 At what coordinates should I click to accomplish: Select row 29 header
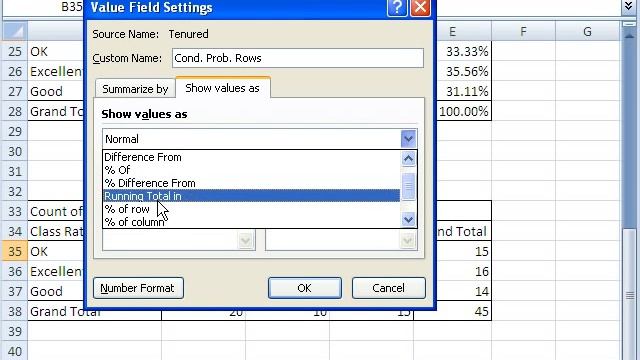point(15,131)
